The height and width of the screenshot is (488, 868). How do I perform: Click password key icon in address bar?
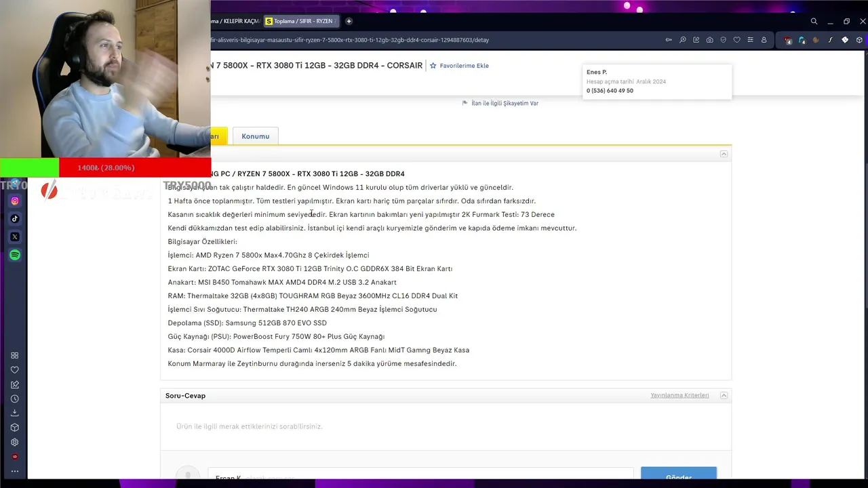pyautogui.click(x=669, y=40)
